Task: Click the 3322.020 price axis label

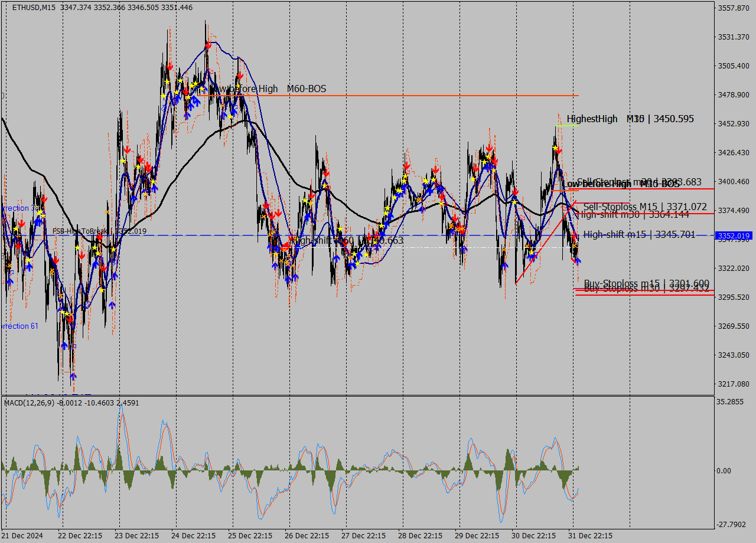Action: pos(733,269)
